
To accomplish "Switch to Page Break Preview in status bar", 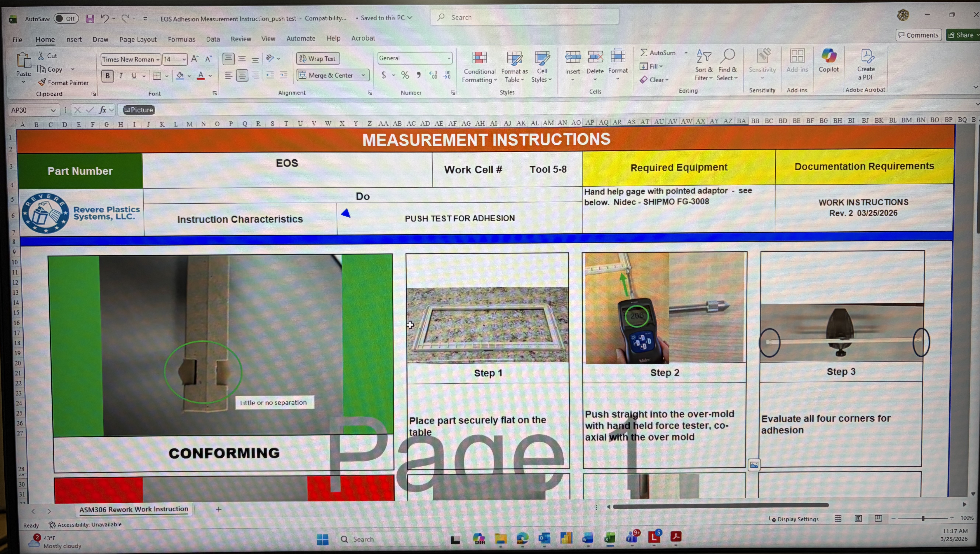I will pos(878,518).
